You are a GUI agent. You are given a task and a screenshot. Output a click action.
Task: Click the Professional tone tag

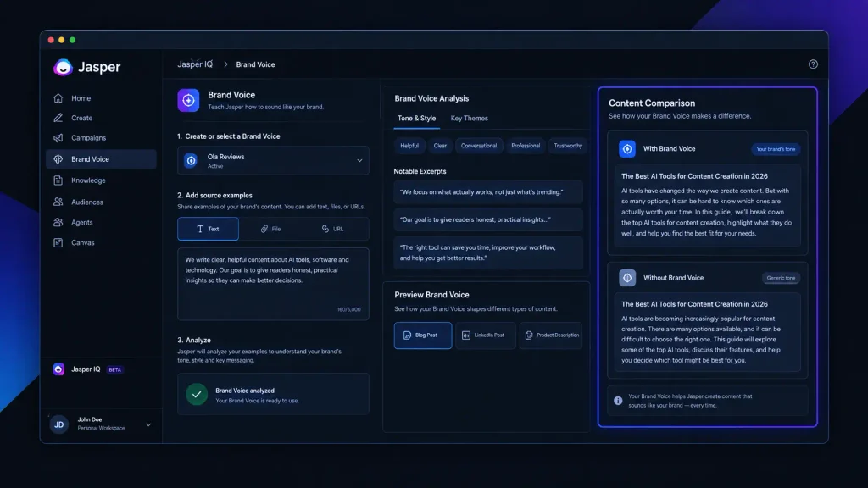[x=526, y=146]
